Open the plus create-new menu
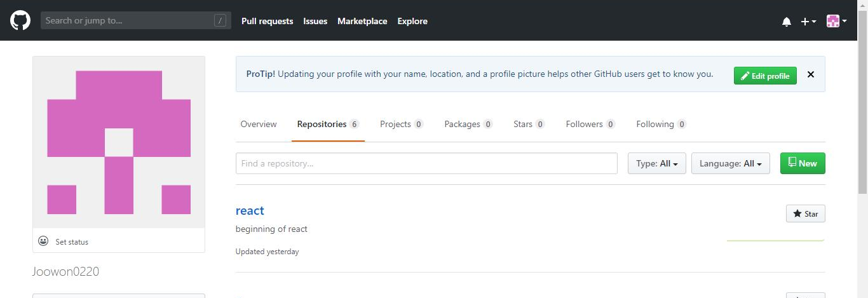 point(808,21)
